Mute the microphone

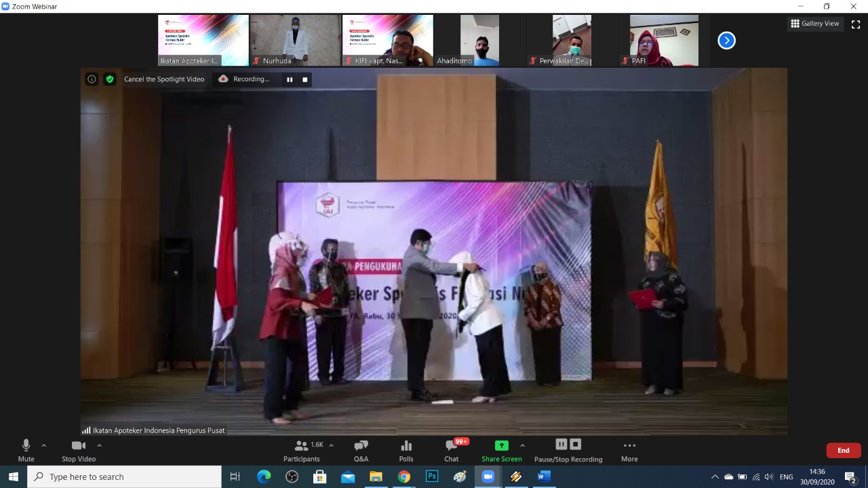pyautogui.click(x=26, y=451)
